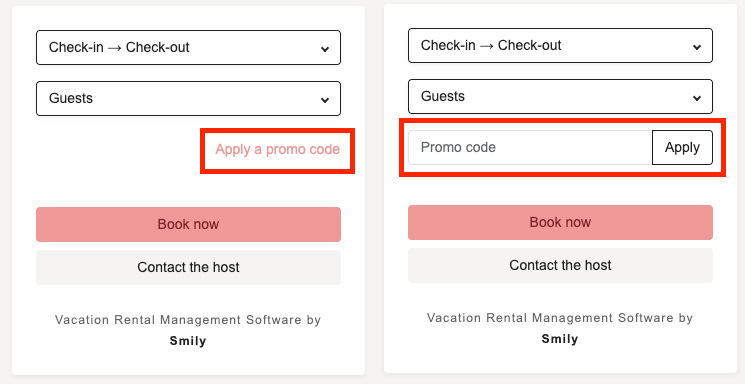This screenshot has width=745, height=384.
Task: Click the Apply button beside Promo code
Action: (x=682, y=147)
